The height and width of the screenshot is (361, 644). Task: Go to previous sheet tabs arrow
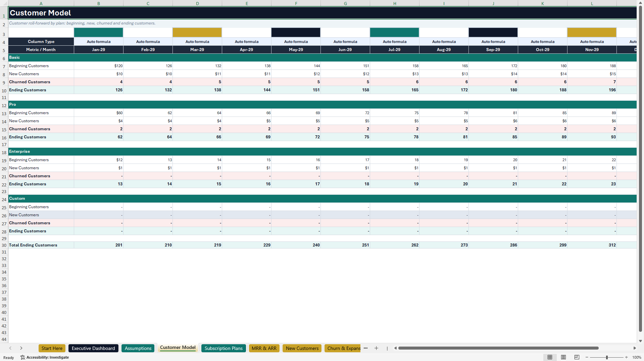click(10, 348)
